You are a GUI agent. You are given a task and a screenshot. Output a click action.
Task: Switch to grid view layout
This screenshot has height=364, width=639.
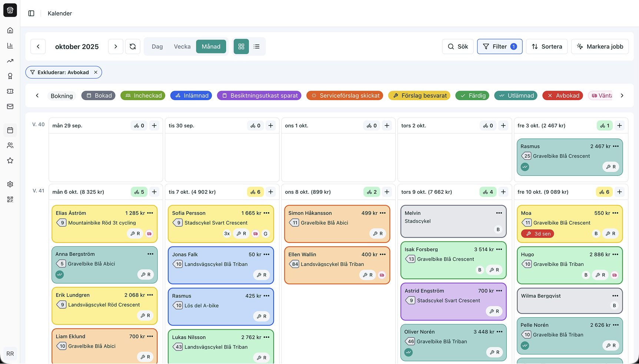coord(241,47)
